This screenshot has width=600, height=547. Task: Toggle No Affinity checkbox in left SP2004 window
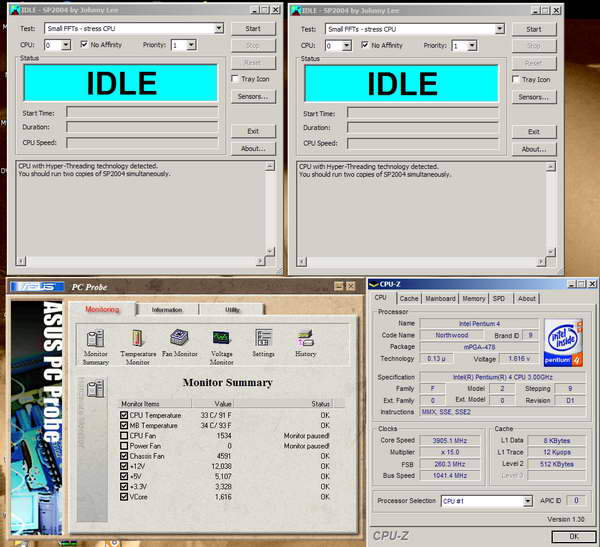[x=84, y=44]
